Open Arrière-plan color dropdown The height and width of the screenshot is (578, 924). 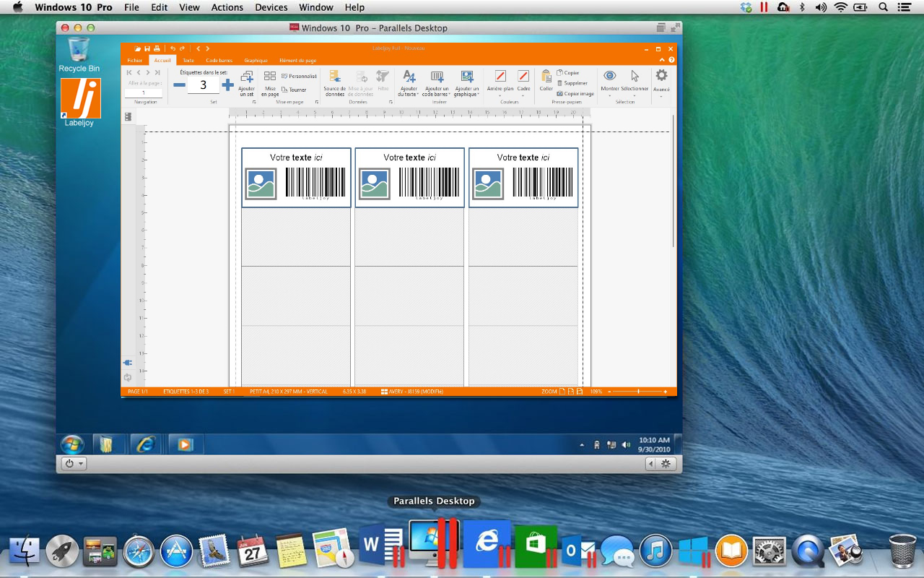pos(500,84)
